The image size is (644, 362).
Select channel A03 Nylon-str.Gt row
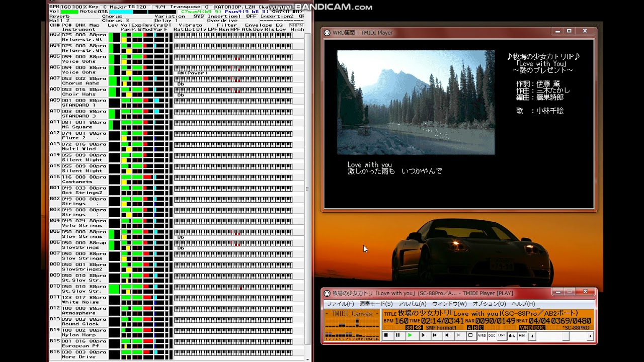[83, 37]
